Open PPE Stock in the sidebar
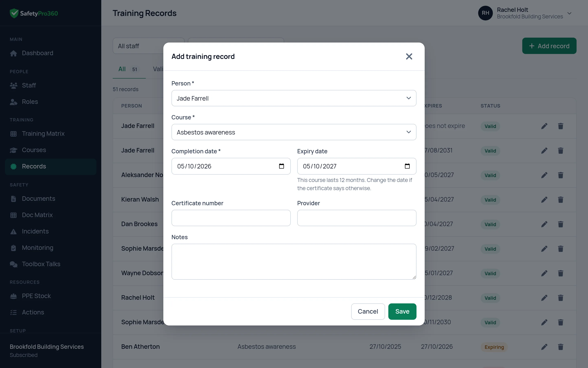The width and height of the screenshot is (588, 368). [51, 296]
